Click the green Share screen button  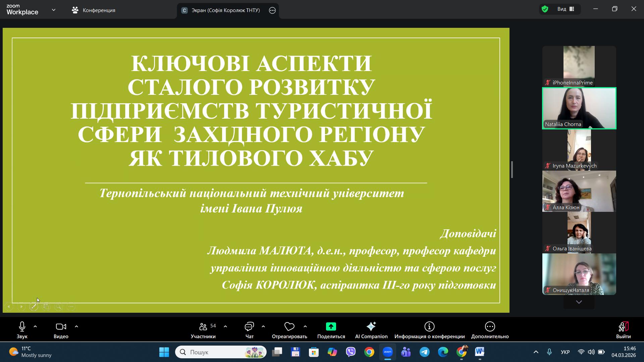tap(331, 327)
